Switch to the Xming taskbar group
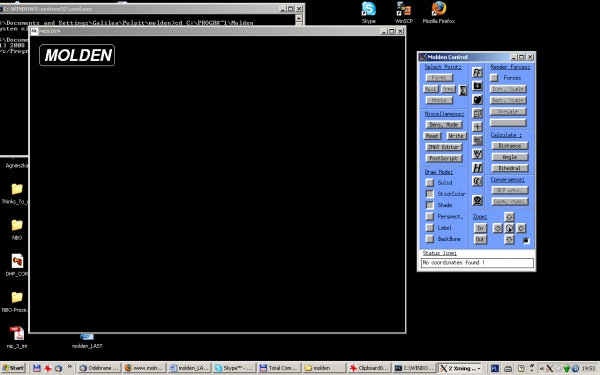 pos(461,368)
